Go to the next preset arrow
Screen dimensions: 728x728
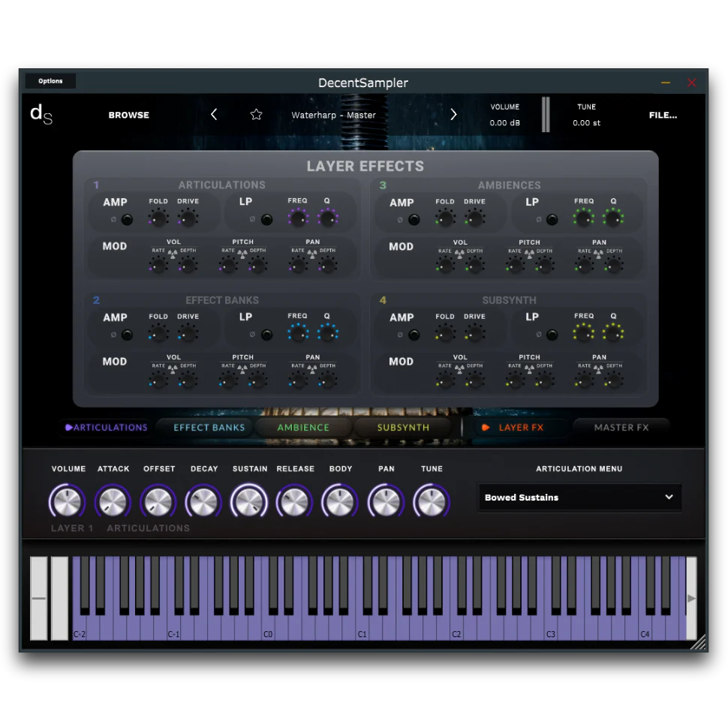tap(453, 115)
